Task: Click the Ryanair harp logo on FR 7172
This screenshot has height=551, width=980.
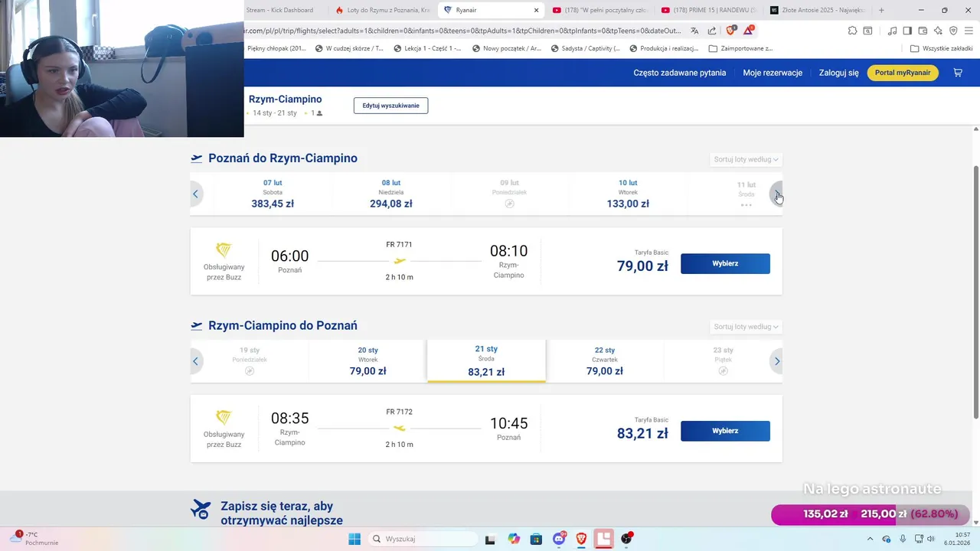Action: [x=223, y=417]
